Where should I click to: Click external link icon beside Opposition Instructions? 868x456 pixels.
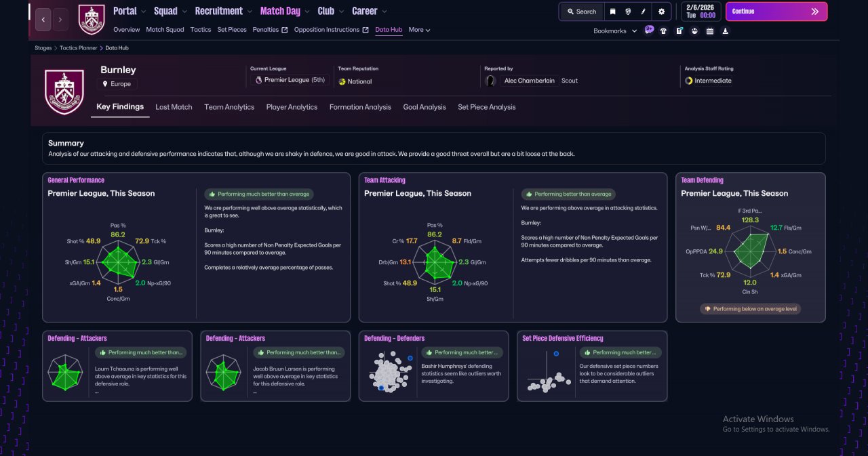[366, 30]
